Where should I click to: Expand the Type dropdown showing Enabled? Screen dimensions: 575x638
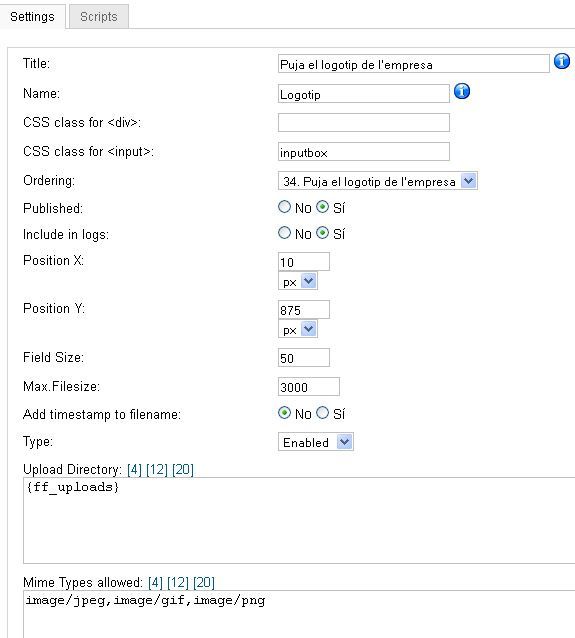pyautogui.click(x=316, y=442)
